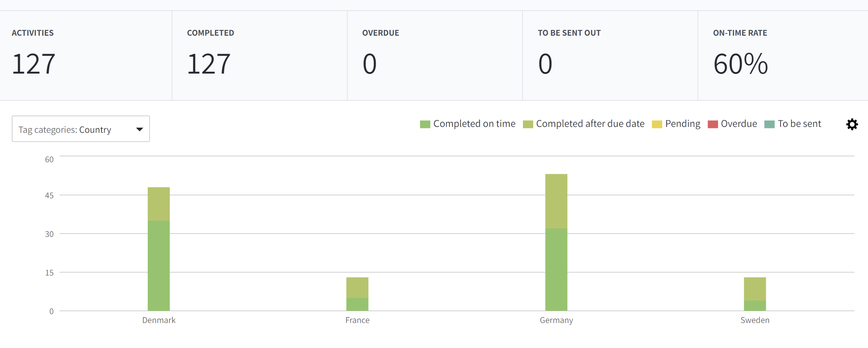Open the To Be Sent Out card
The image size is (868, 348).
tap(610, 56)
